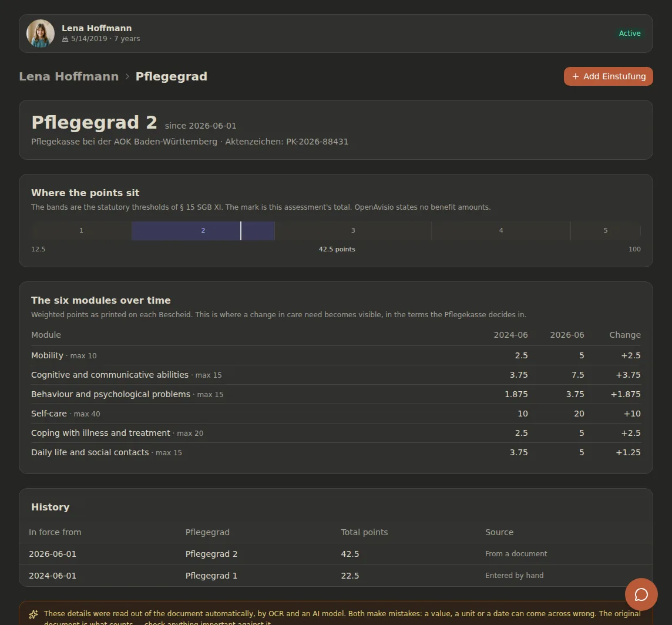This screenshot has height=625, width=672.
Task: Click Lena Hoffmann's avatar photo
Action: pyautogui.click(x=41, y=33)
